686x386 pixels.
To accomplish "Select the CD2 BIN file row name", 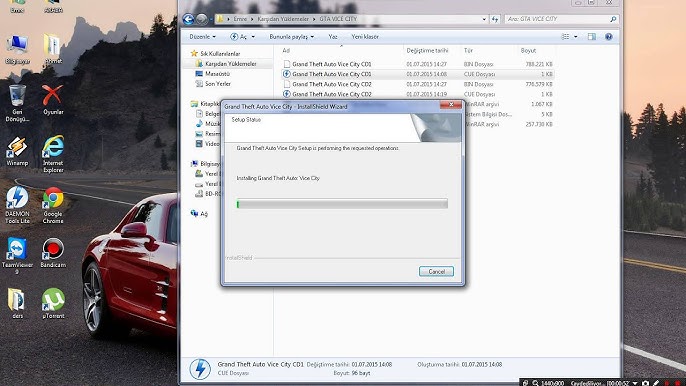I will pos(332,84).
